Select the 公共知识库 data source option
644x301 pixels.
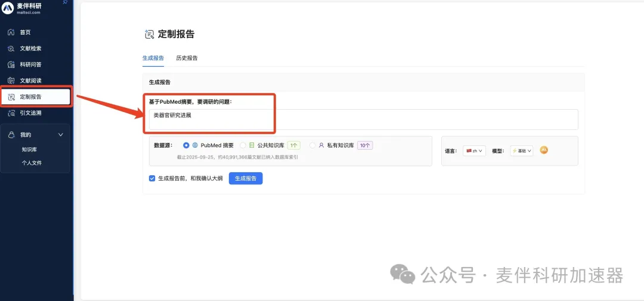point(243,145)
